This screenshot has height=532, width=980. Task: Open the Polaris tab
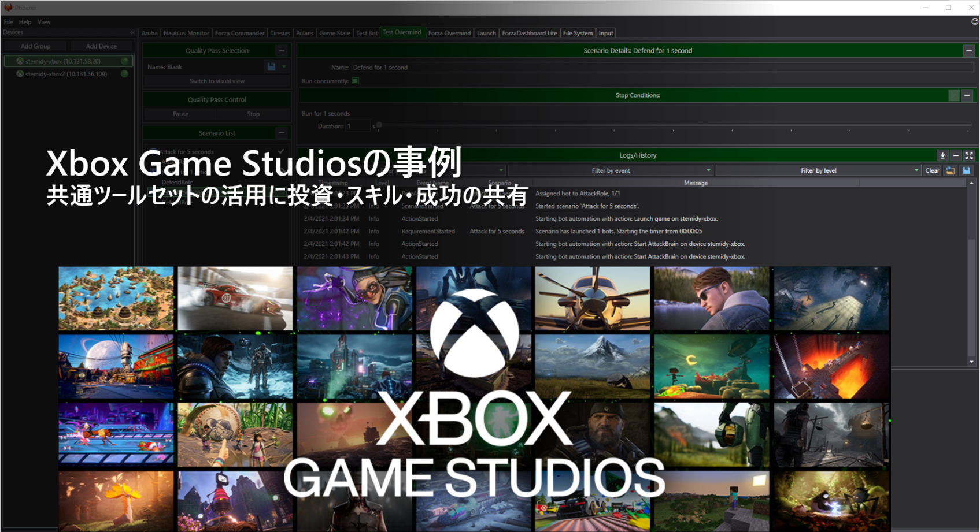click(x=305, y=33)
